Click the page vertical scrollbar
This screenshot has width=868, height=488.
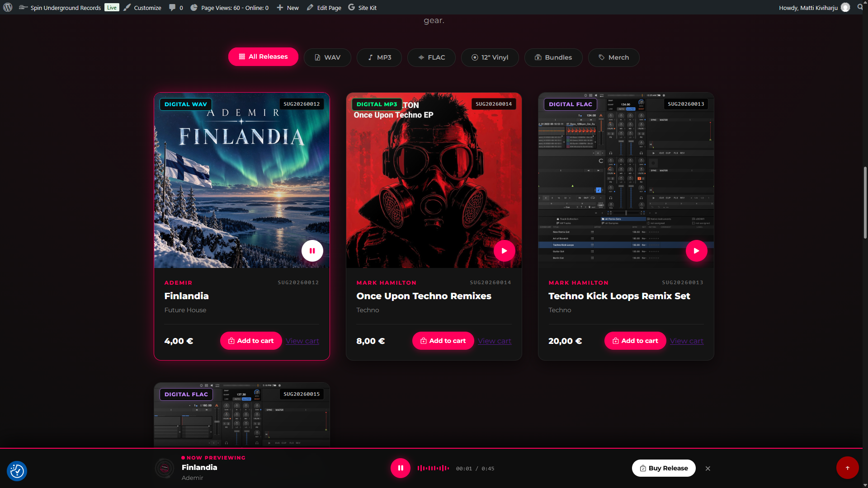pyautogui.click(x=865, y=203)
